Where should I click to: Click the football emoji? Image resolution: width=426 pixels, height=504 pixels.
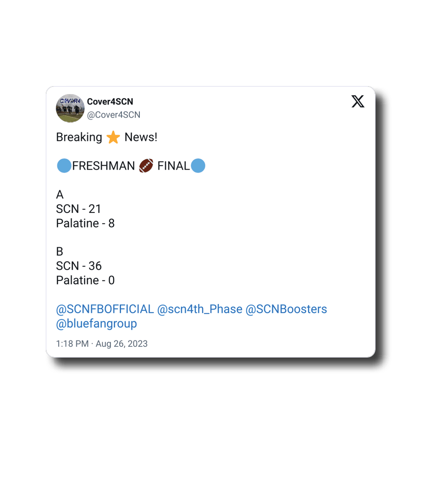pos(146,166)
